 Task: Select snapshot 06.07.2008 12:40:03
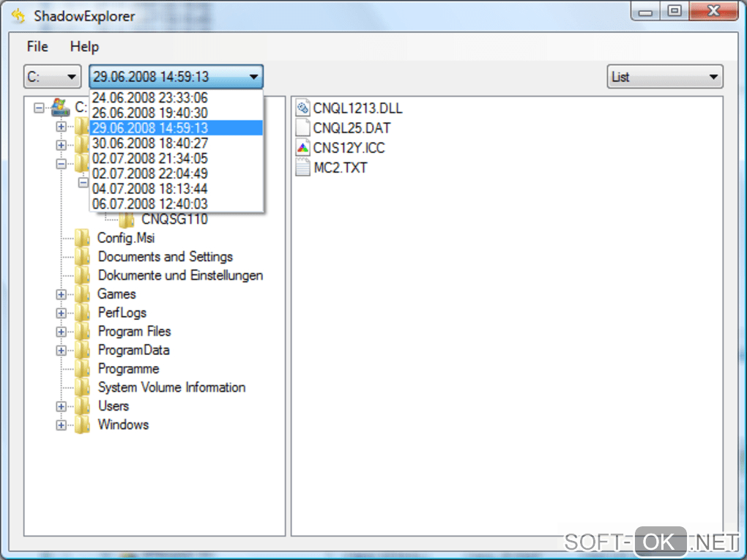coord(176,204)
